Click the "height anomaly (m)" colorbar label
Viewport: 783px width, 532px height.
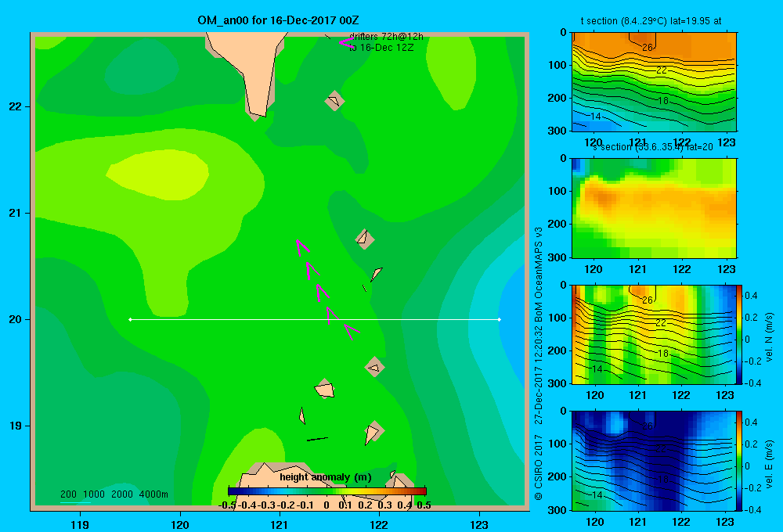point(326,477)
